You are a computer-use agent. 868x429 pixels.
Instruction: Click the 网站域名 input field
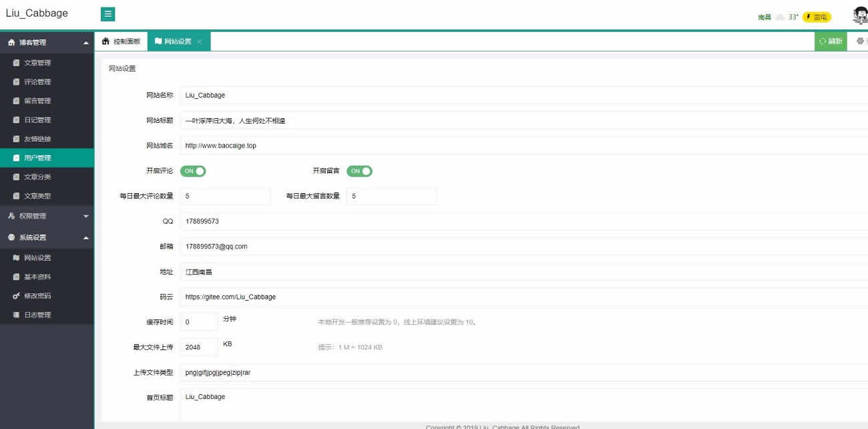521,146
